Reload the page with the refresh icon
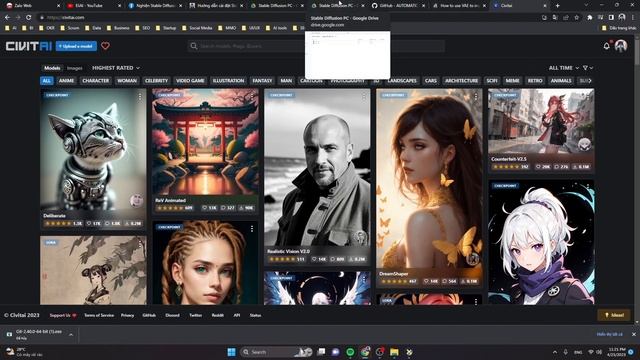The height and width of the screenshot is (360, 640). tap(29, 18)
